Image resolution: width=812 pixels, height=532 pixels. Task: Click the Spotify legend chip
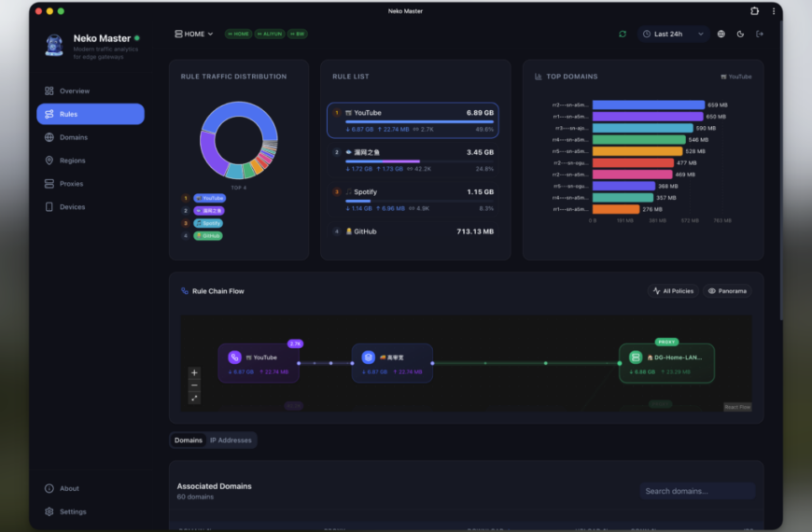[x=207, y=223]
